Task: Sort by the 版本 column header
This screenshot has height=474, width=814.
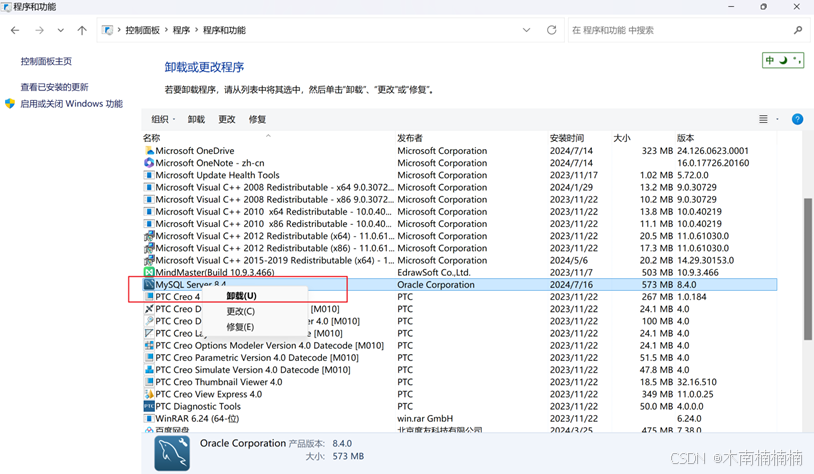Action: tap(685, 138)
